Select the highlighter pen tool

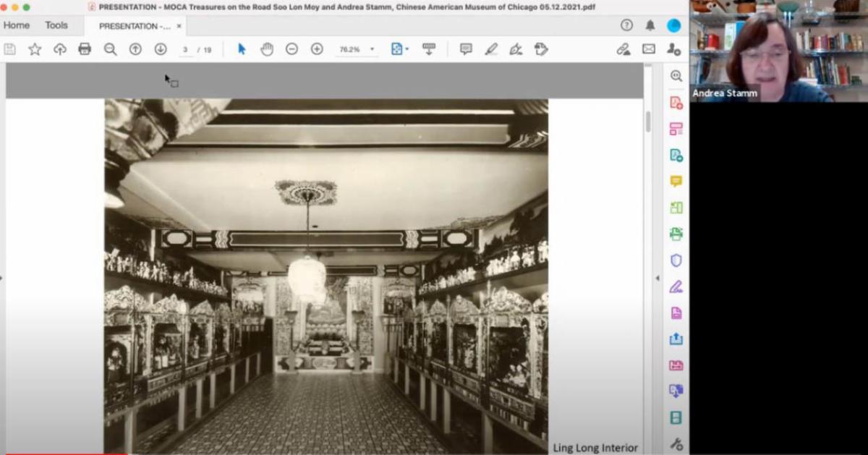(491, 49)
